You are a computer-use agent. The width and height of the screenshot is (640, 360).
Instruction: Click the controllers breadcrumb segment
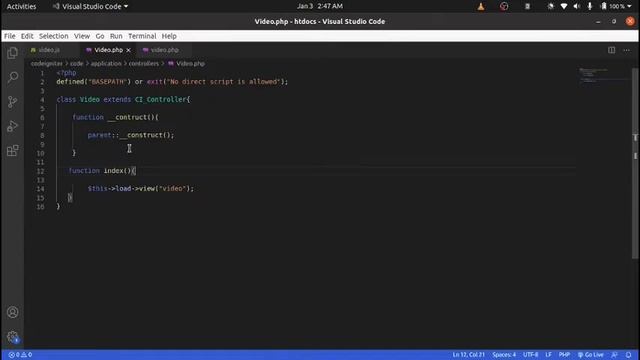144,64
